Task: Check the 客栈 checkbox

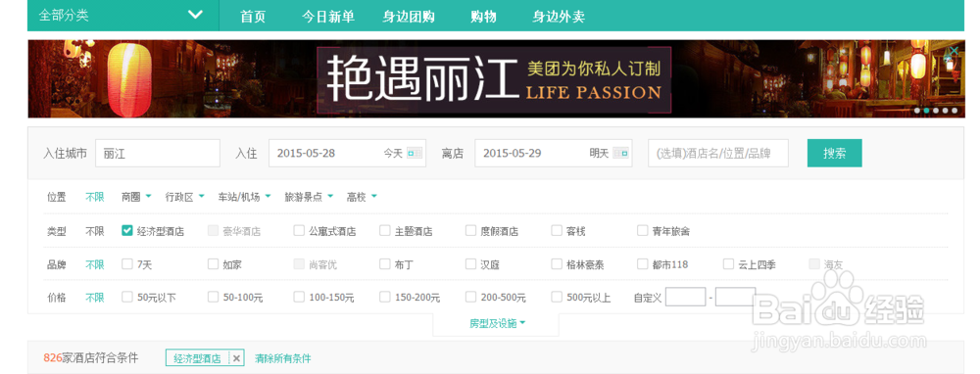Action: coord(557,230)
